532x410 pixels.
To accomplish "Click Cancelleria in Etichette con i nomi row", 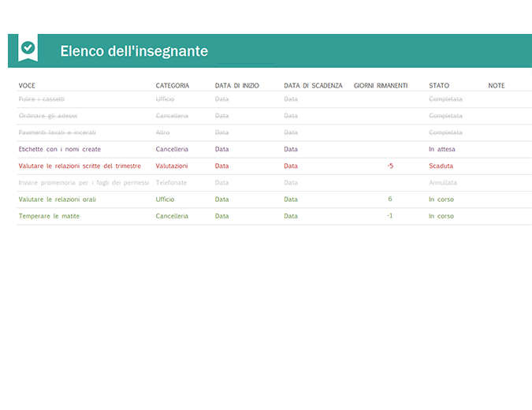I will click(172, 149).
